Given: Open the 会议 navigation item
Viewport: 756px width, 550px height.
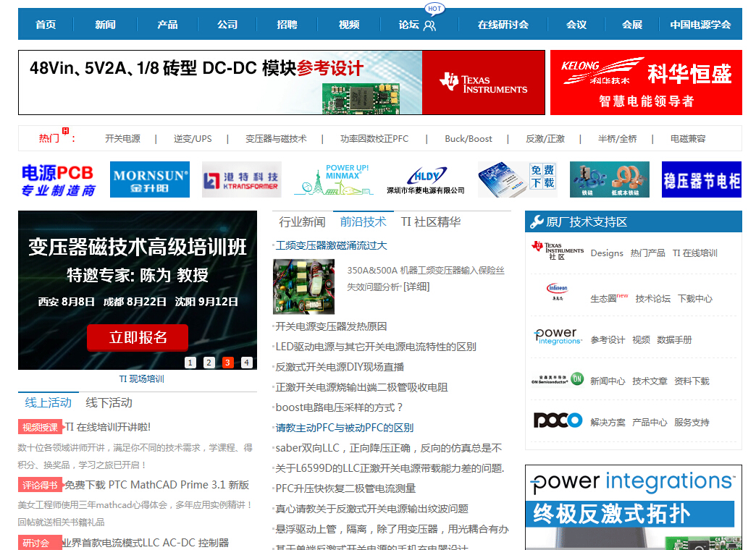Looking at the screenshot, I should (x=576, y=25).
